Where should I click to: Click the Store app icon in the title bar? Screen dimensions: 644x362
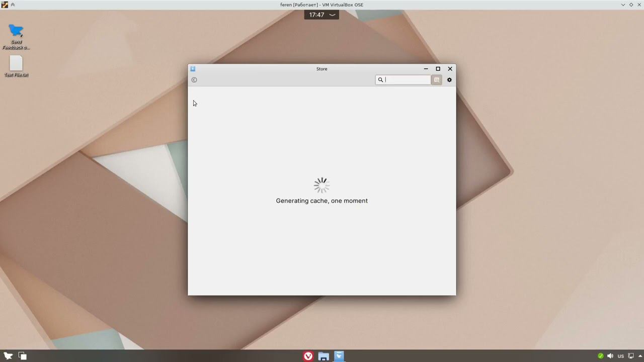click(x=193, y=69)
